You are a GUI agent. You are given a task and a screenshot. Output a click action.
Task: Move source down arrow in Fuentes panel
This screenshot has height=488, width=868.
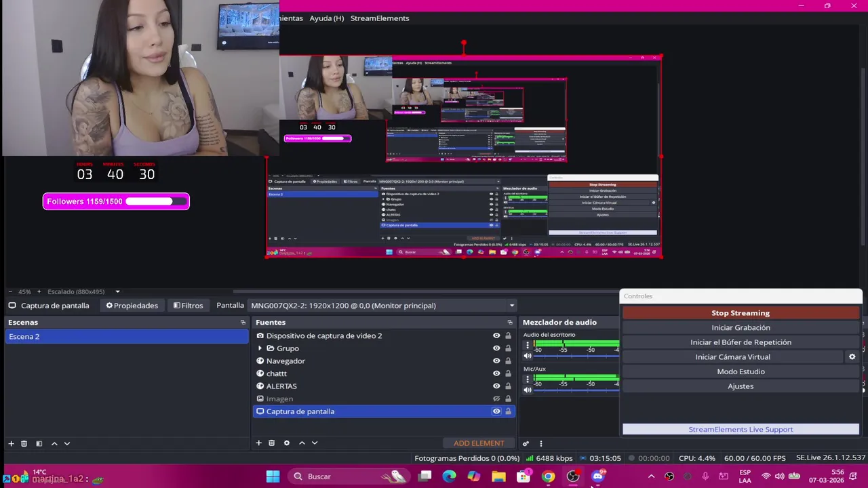point(314,443)
